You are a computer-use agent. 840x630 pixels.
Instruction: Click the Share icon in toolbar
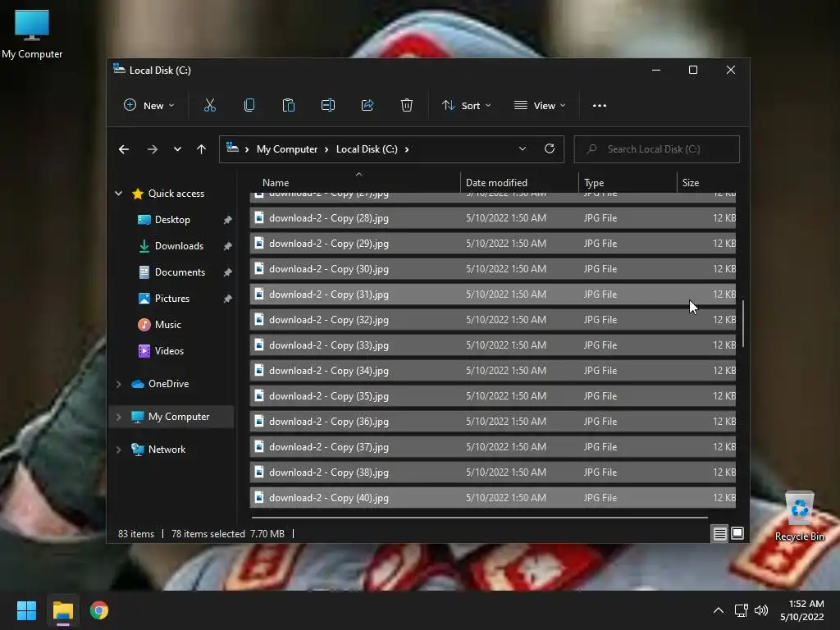tap(367, 106)
